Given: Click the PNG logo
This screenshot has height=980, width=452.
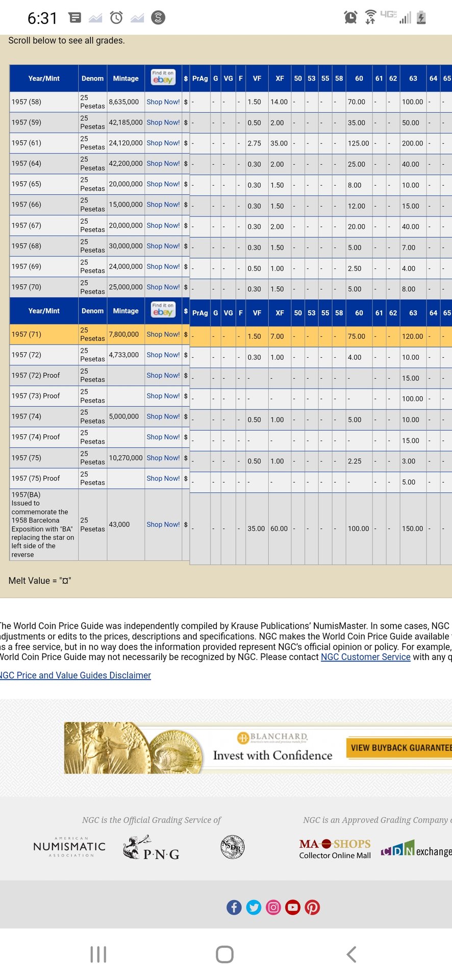Looking at the screenshot, I should (152, 848).
